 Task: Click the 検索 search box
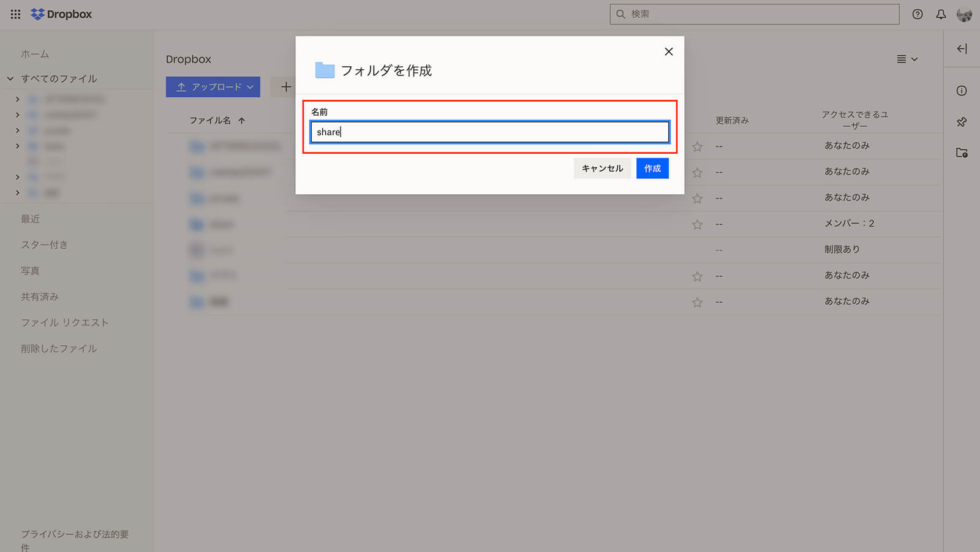coord(755,14)
